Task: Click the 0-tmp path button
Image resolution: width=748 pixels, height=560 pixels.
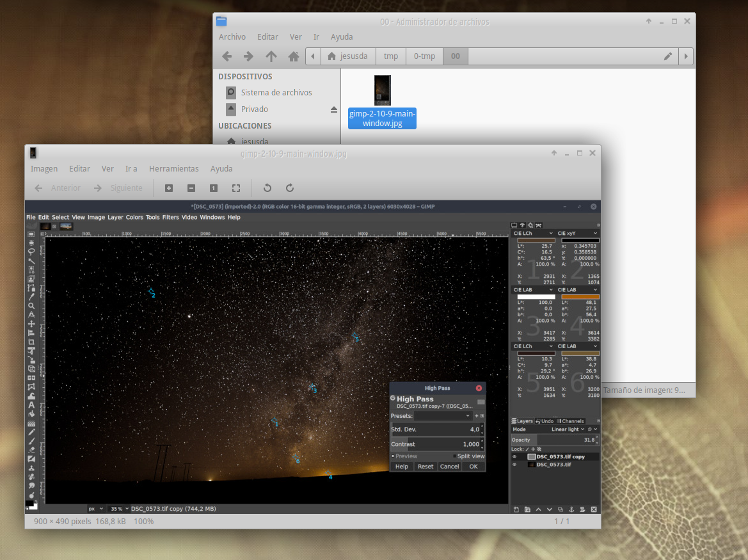Action: point(424,56)
